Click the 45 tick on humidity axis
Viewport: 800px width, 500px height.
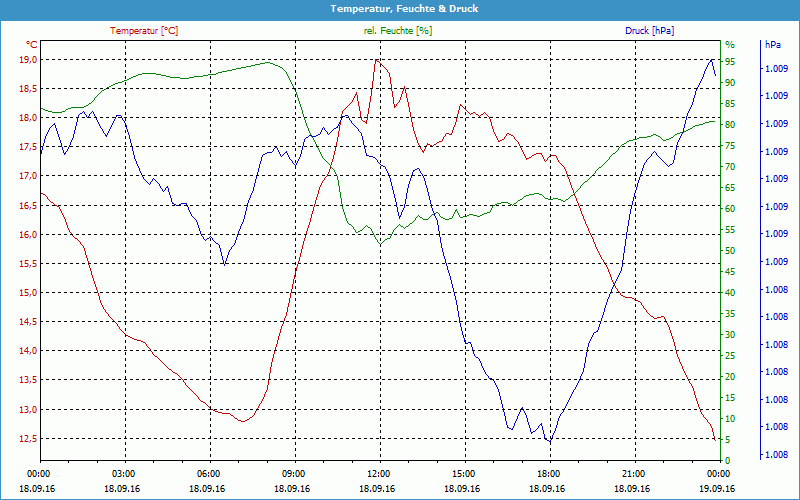click(730, 272)
